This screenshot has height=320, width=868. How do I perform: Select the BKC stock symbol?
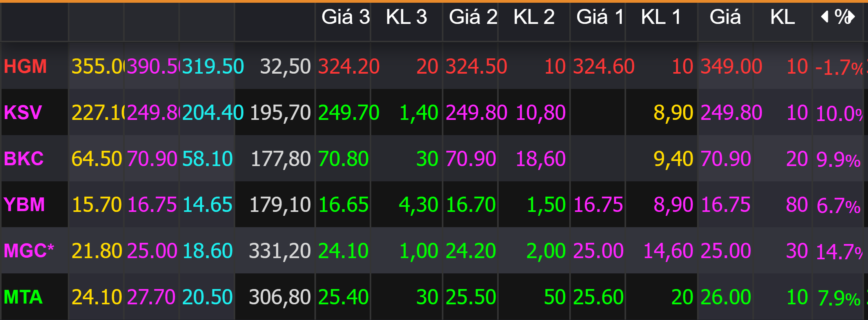click(x=24, y=159)
